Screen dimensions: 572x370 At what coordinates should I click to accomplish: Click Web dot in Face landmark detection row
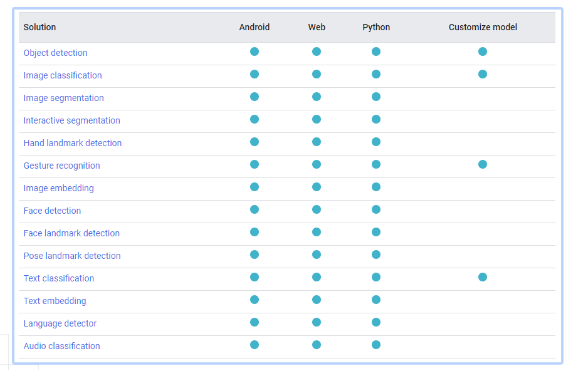click(x=316, y=232)
